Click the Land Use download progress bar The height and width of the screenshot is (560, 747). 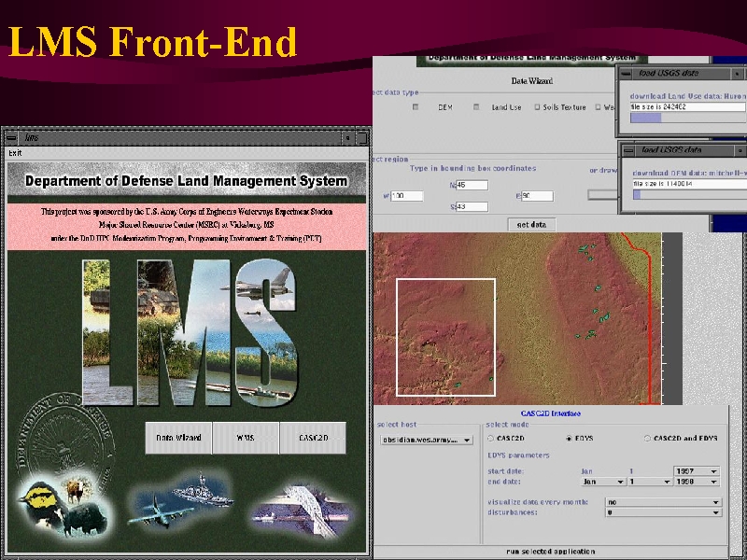[x=688, y=119]
